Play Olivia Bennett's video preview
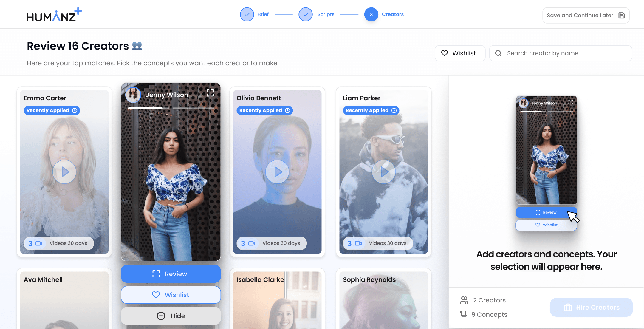Screen dimensions: 644x329 (277, 172)
